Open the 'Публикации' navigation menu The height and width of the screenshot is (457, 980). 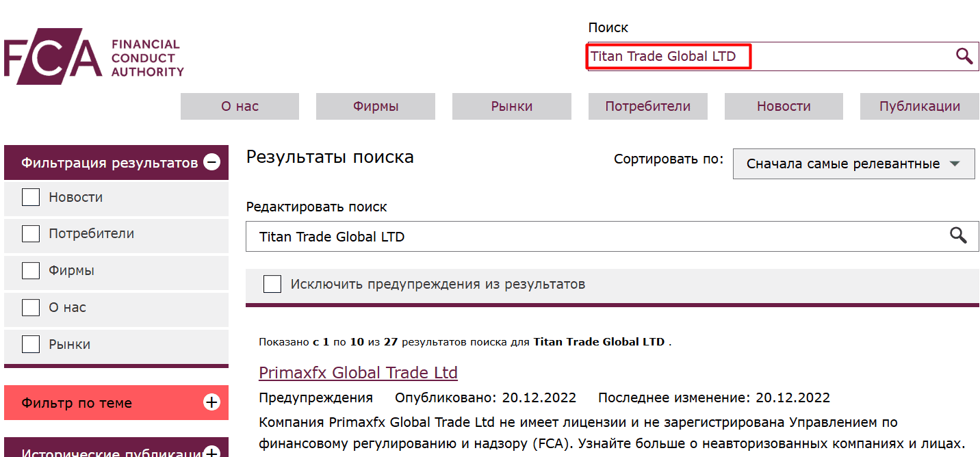919,106
